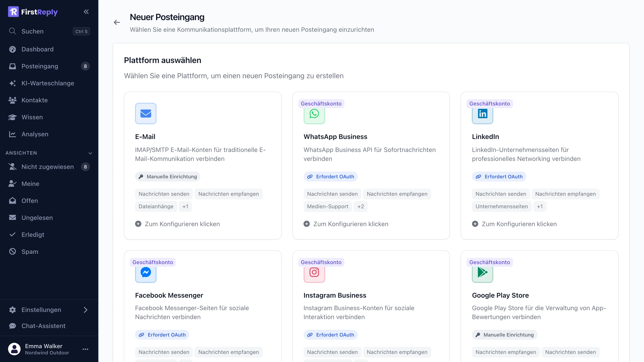
Task: Click Manuelle Einrichtung badge in E-Mail card
Action: tap(168, 177)
